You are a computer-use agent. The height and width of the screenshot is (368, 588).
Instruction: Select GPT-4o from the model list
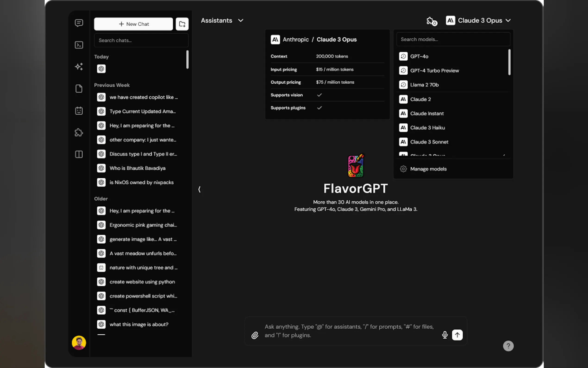(419, 57)
